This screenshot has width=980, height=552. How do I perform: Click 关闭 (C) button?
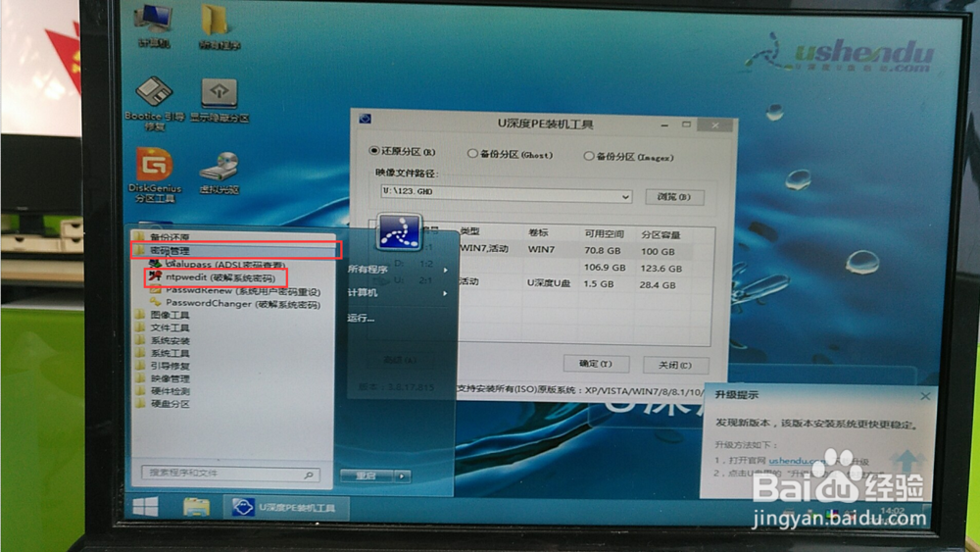coord(675,365)
